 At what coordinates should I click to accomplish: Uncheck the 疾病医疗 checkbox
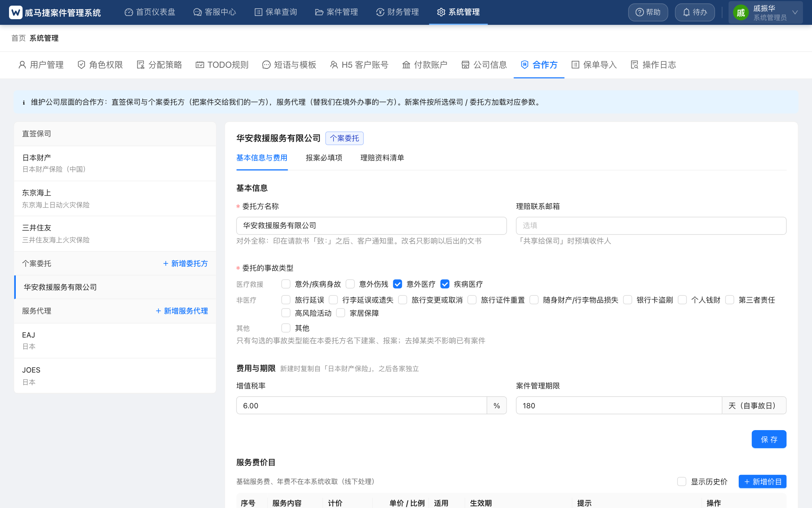pyautogui.click(x=445, y=284)
